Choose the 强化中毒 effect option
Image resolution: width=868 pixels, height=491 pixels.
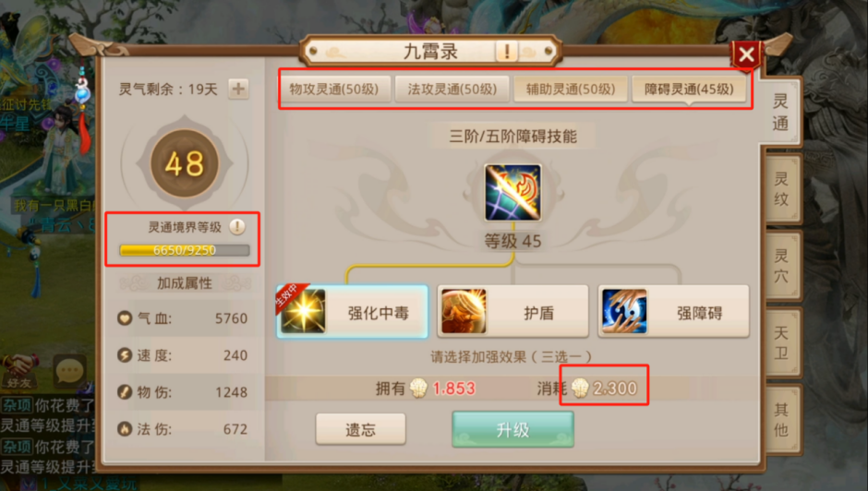pos(352,312)
